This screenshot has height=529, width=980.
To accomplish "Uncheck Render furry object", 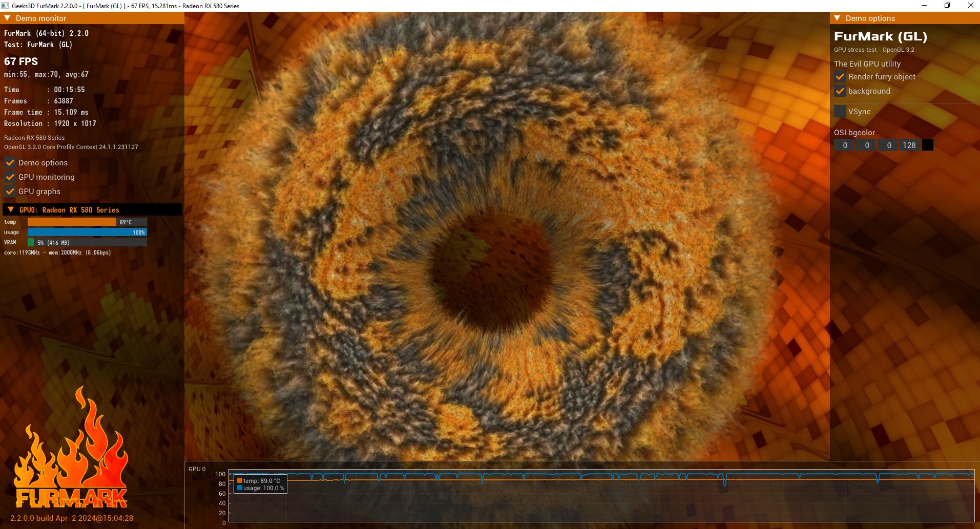I will pyautogui.click(x=840, y=77).
